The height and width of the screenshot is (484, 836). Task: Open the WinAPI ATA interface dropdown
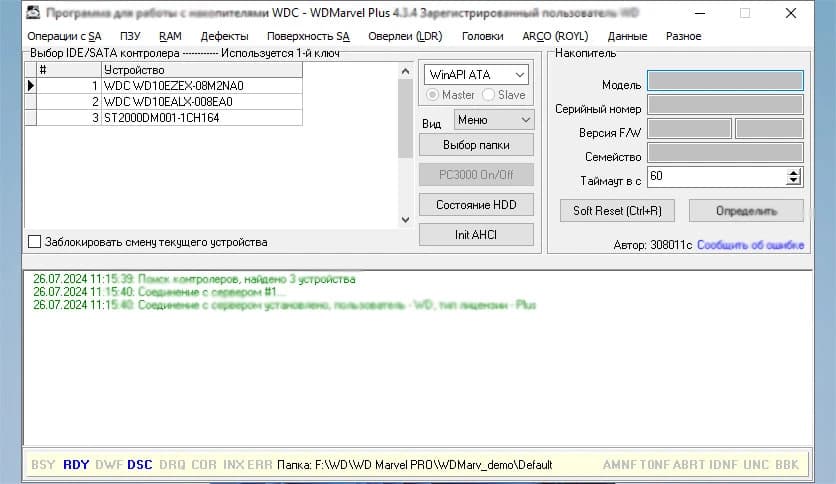coord(476,75)
